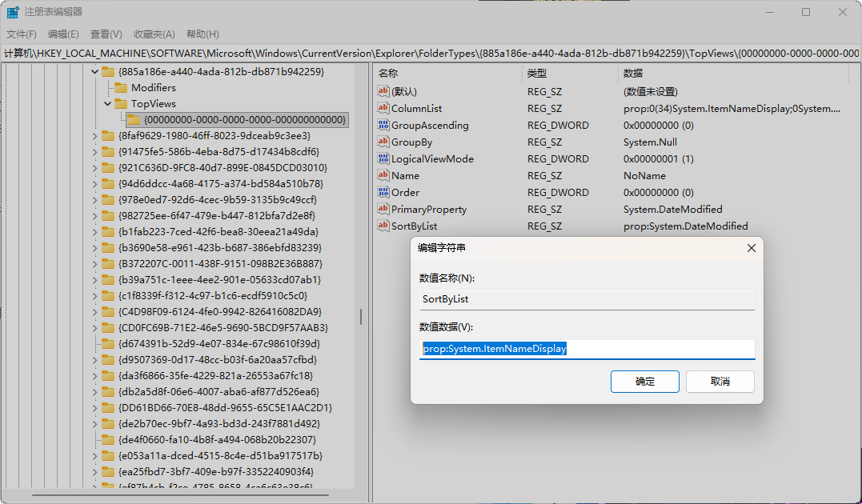Image resolution: width=862 pixels, height=504 pixels.
Task: Select the {C4D98F09-6124-4fe0-9942-826416082DA9} key
Action: coord(220,312)
